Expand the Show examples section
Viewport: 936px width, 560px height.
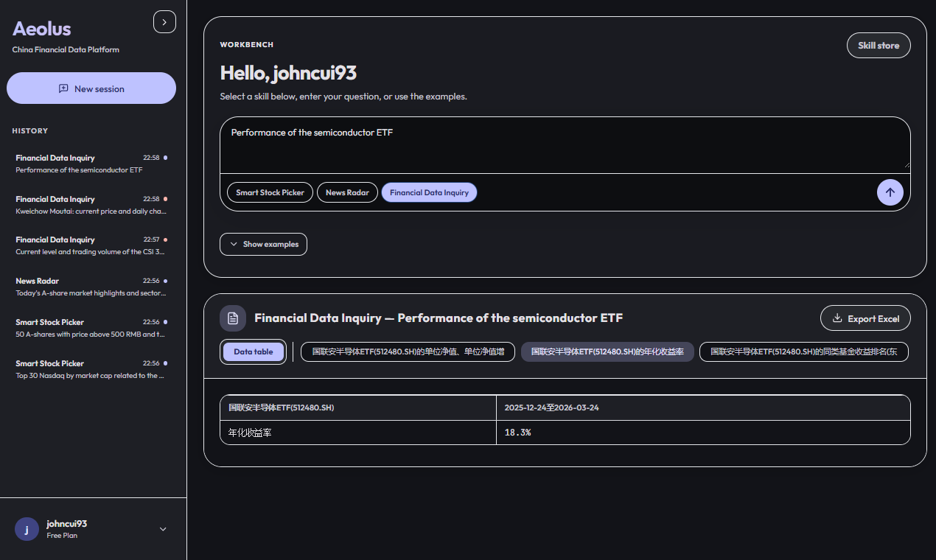pos(263,244)
